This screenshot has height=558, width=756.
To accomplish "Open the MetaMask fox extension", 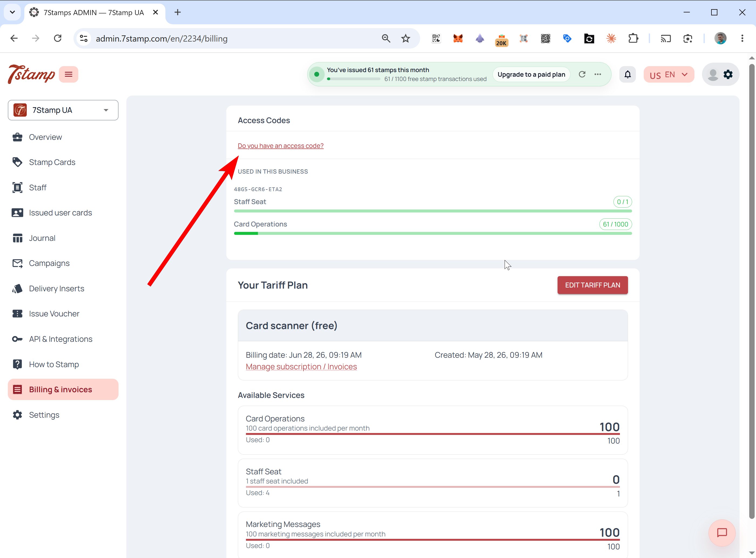I will point(458,39).
